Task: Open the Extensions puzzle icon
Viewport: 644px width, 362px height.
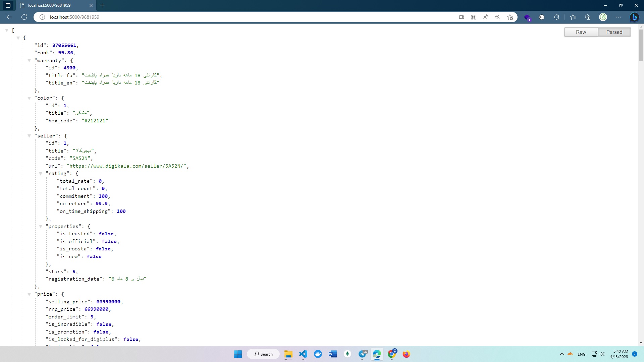Action: [556, 17]
